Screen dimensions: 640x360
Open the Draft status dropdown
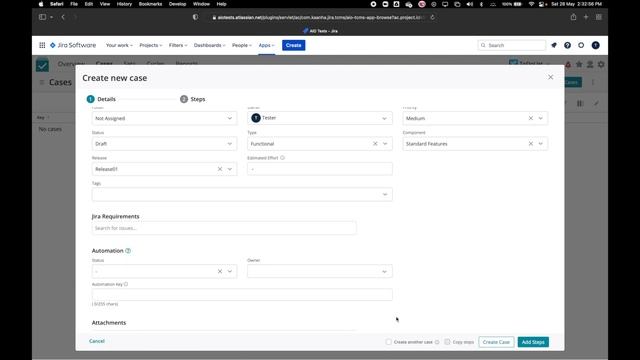coord(164,144)
